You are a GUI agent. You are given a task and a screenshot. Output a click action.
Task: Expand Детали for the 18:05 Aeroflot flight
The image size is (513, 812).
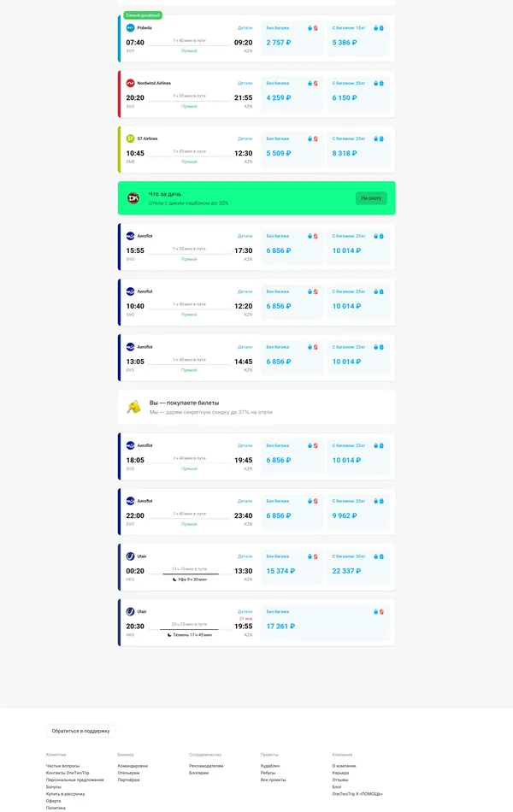244,444
